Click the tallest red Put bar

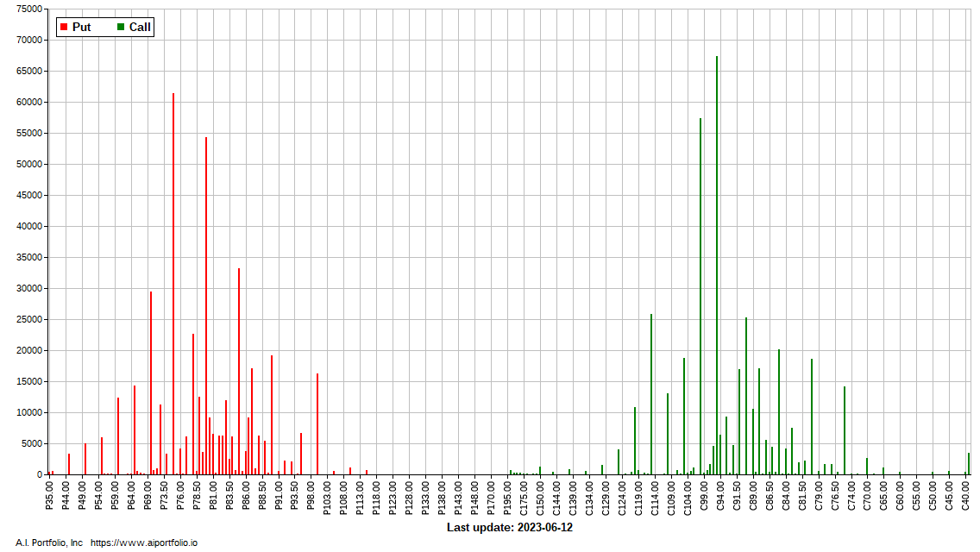[173, 284]
